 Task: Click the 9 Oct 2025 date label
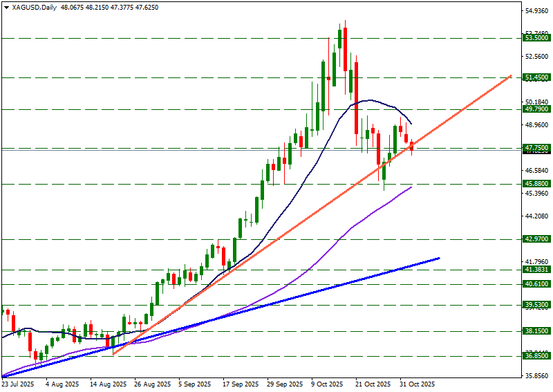327,384
